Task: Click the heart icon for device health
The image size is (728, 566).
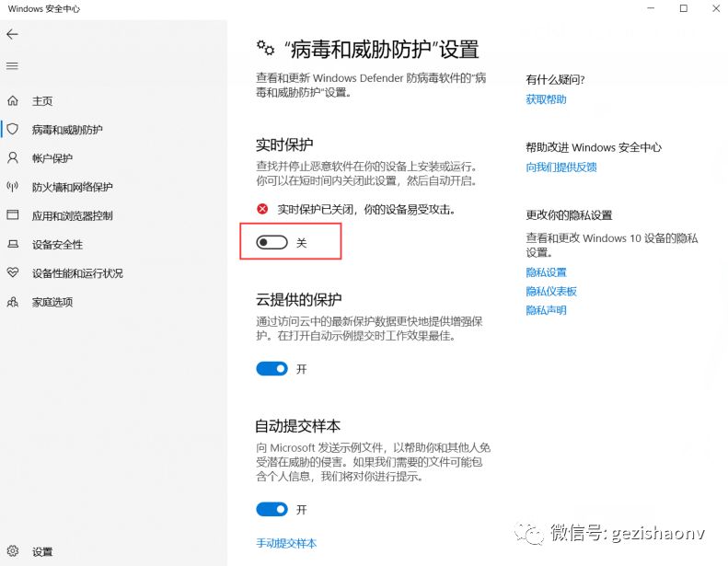Action: [x=13, y=272]
